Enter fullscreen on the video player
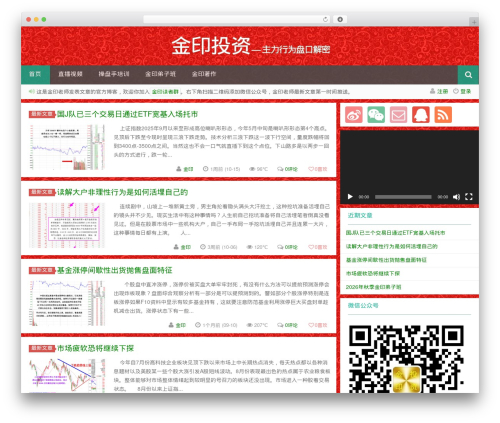The height and width of the screenshot is (423, 500). (x=469, y=197)
